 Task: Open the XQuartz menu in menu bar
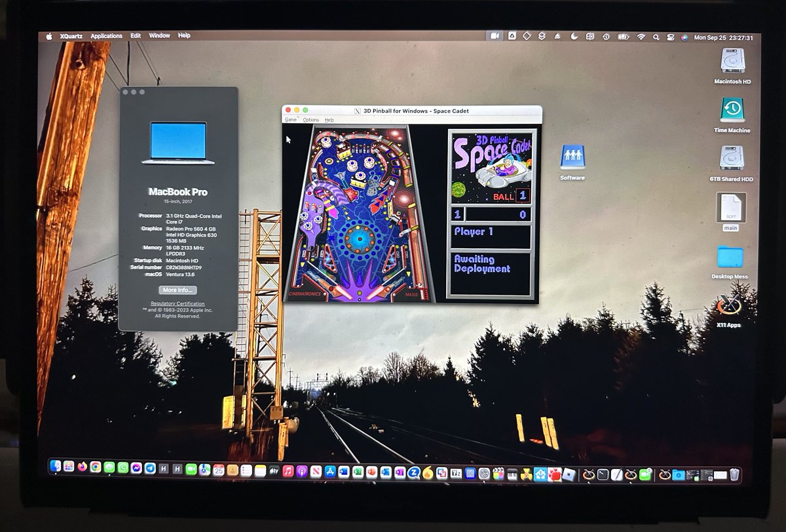click(71, 36)
